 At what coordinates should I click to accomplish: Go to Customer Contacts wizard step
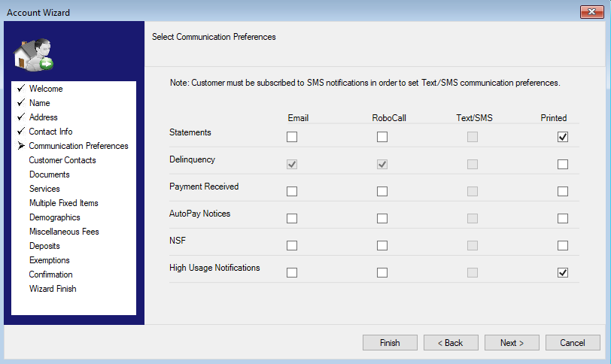(x=62, y=160)
